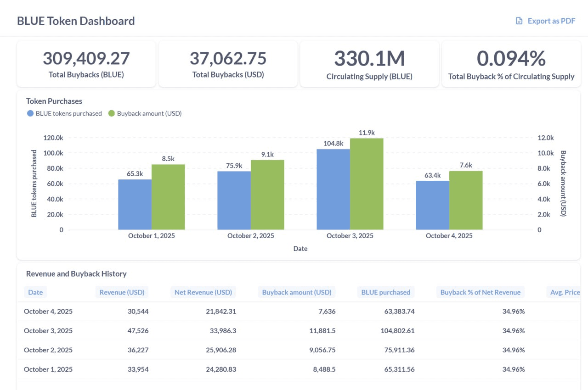Click the blue legend dot for BLUE tokens purchased
This screenshot has width=588, height=390.
point(30,113)
